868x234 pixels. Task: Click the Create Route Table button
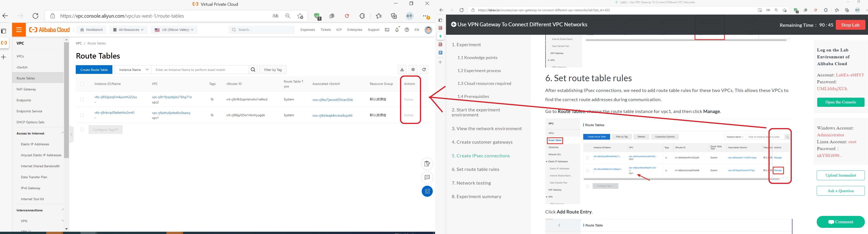click(94, 70)
